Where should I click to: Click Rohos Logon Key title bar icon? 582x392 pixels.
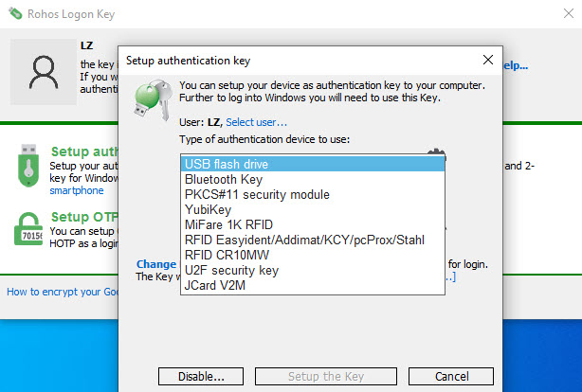15,13
